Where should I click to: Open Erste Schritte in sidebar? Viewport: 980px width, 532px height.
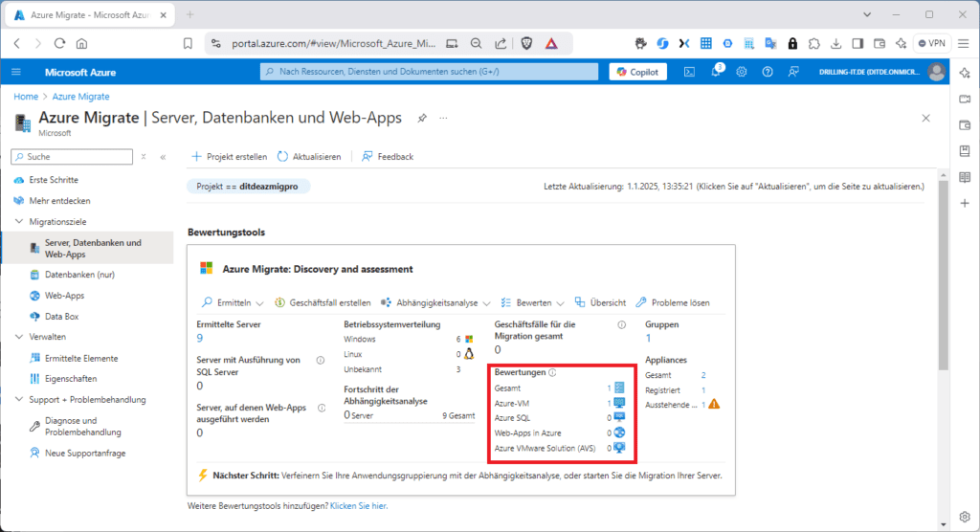pyautogui.click(x=54, y=180)
